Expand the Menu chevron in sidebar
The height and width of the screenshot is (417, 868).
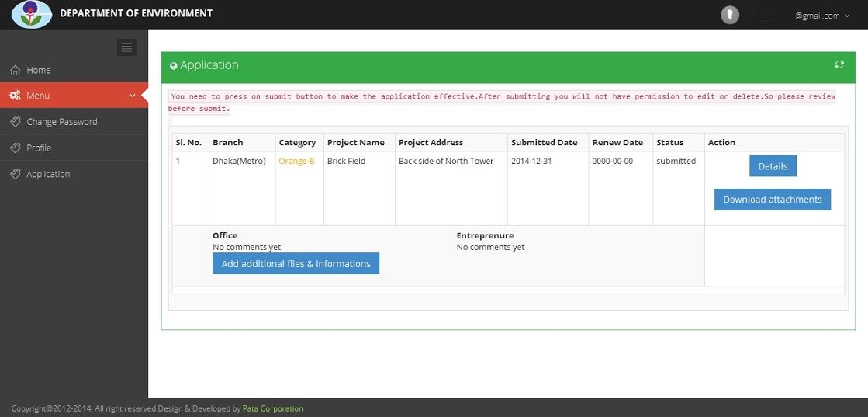[133, 96]
